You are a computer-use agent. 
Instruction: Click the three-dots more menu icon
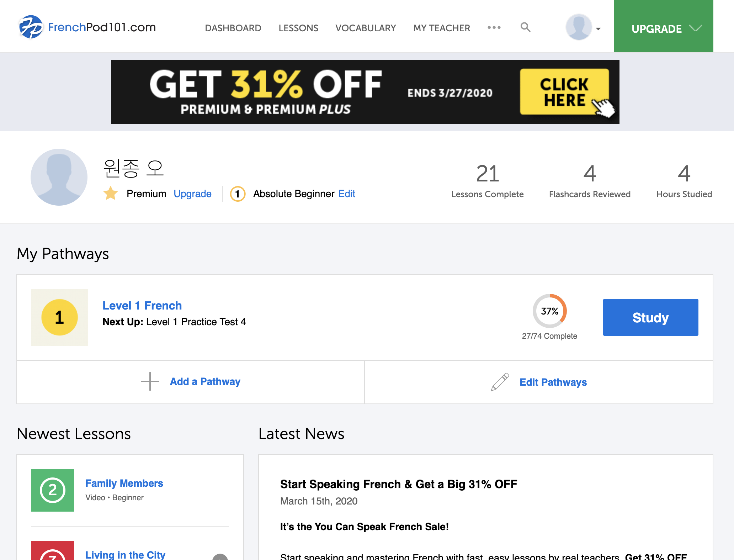(494, 27)
